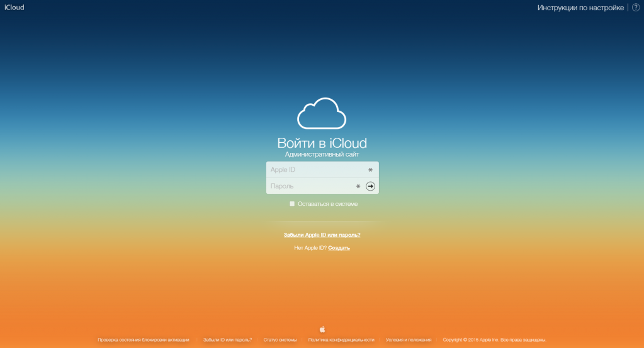Click the copyright 2015 Apple Inc. text

pyautogui.click(x=495, y=340)
